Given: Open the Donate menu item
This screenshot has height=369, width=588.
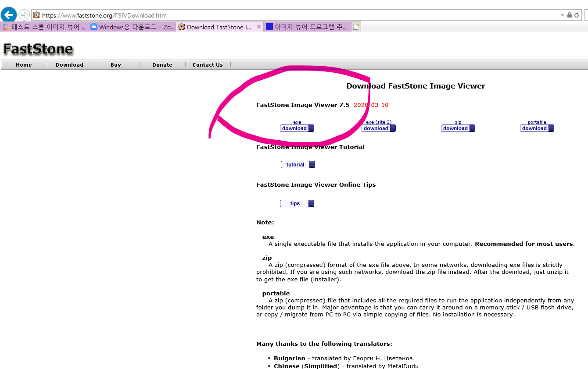Looking at the screenshot, I should (162, 65).
